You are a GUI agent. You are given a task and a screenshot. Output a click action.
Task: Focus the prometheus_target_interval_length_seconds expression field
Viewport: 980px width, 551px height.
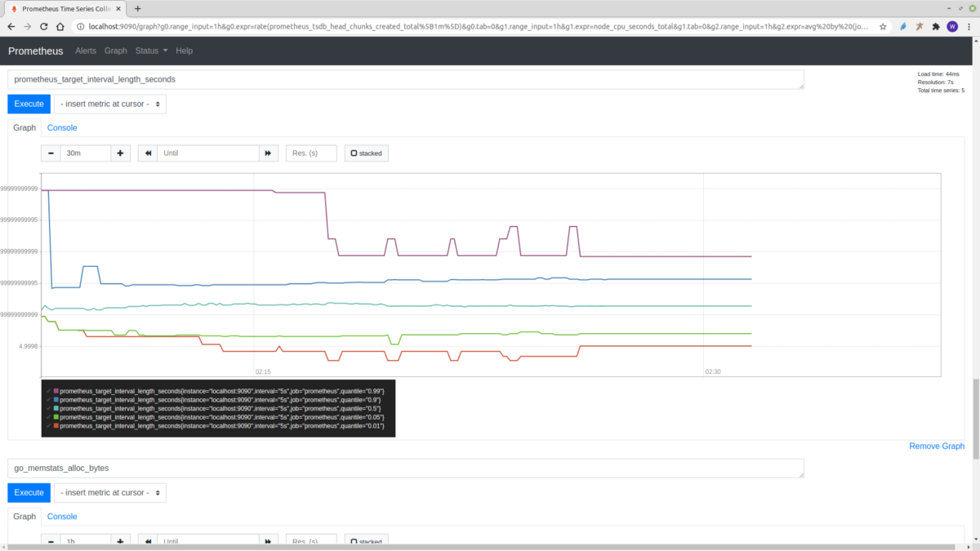point(406,79)
